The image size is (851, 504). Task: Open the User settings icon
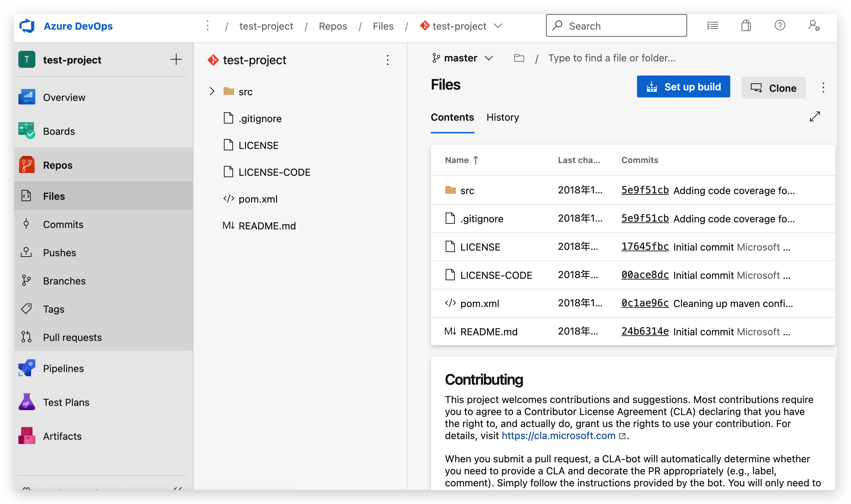814,25
